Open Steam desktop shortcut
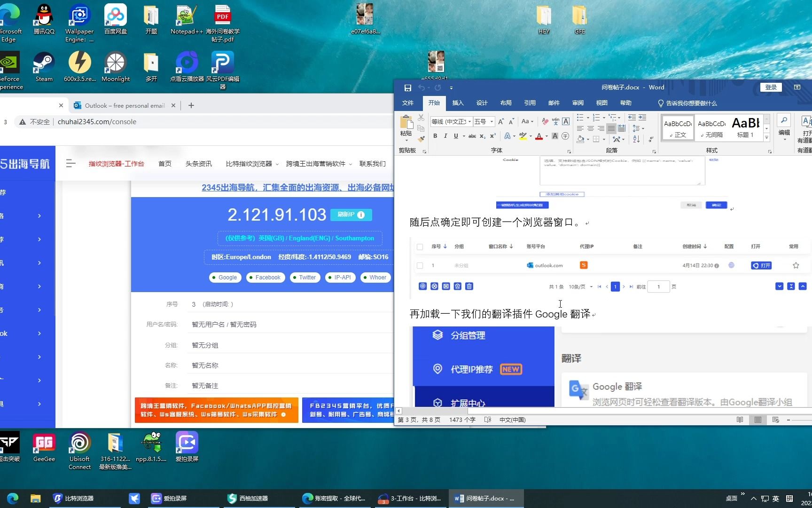 [x=44, y=67]
